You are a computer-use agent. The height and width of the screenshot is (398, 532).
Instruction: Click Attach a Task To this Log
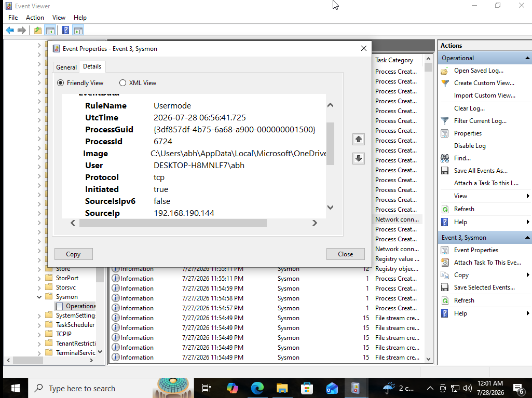[x=486, y=183]
